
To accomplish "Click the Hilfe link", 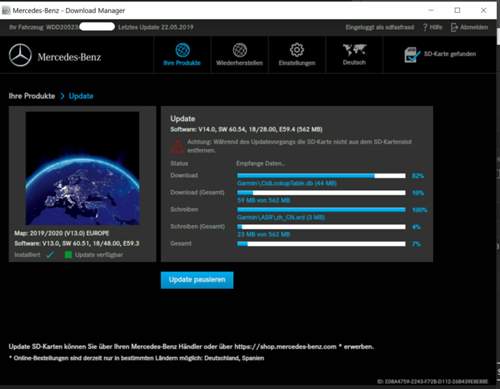I will (x=436, y=27).
